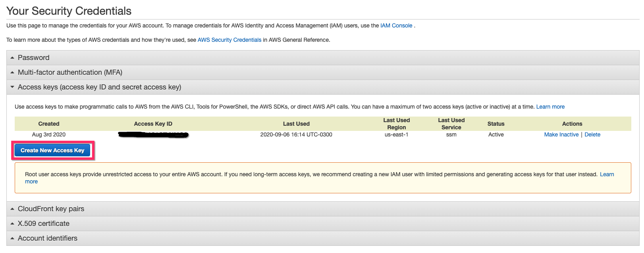Select the Actions column header
Screen dimensions: 644x253
[572, 124]
